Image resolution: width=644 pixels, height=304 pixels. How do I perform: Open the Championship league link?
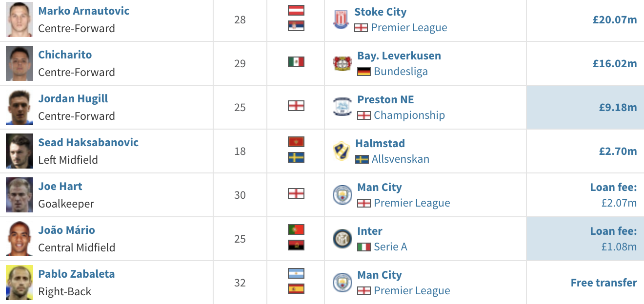pos(409,115)
